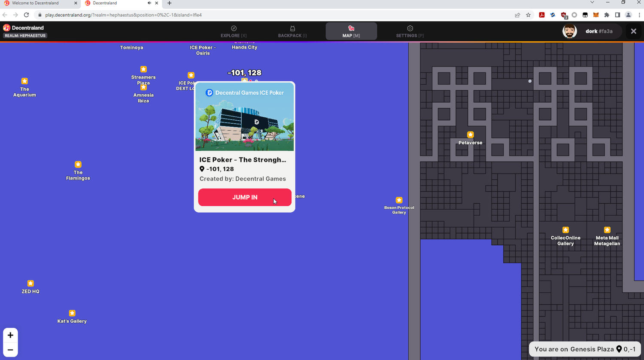
Task: Click Streamers Plaza star marker
Action: (x=143, y=69)
